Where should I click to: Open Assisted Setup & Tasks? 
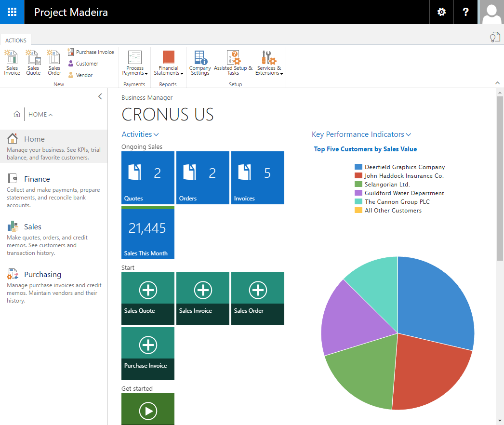[x=233, y=63]
